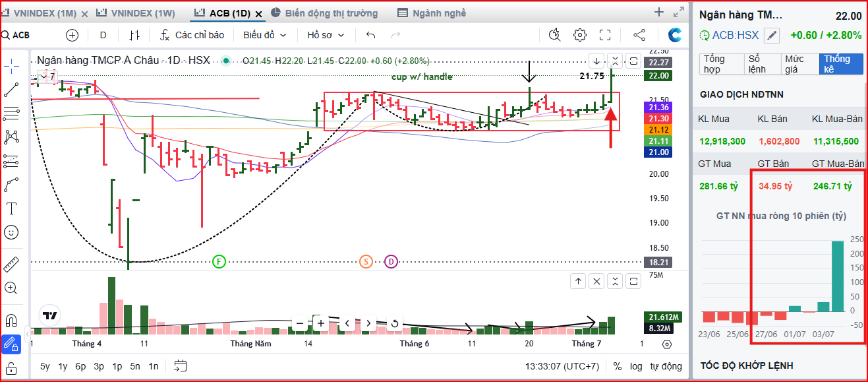Toggle tự động auto scale
Image resolution: width=868 pixels, height=382 pixels.
pos(666,366)
